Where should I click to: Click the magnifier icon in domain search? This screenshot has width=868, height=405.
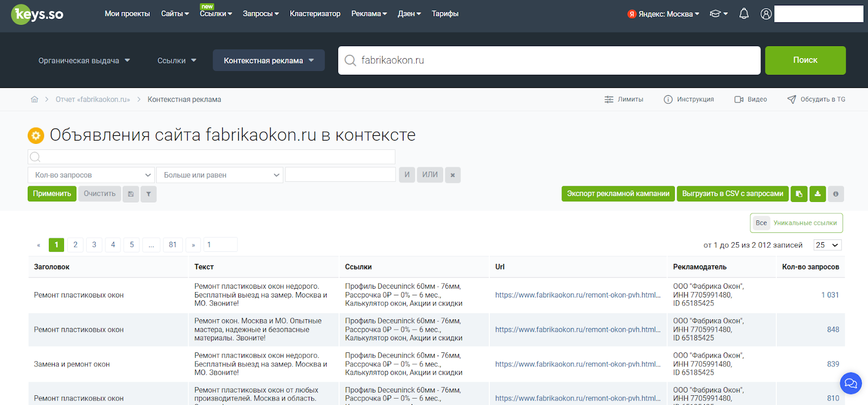(350, 60)
